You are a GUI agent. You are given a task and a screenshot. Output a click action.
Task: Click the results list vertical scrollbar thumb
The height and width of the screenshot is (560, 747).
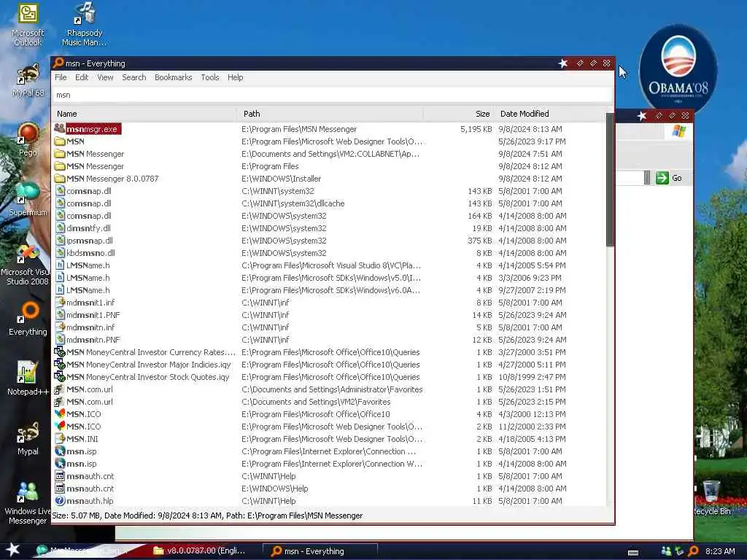pyautogui.click(x=610, y=180)
